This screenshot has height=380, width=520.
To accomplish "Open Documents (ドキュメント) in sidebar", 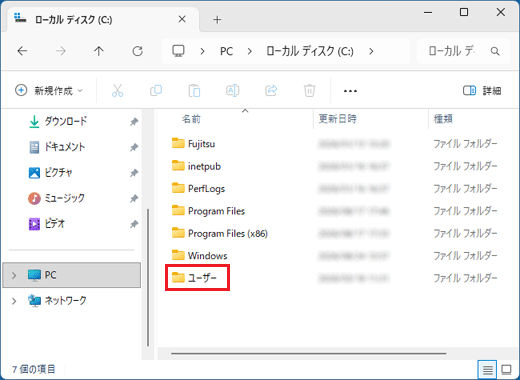I will point(65,147).
